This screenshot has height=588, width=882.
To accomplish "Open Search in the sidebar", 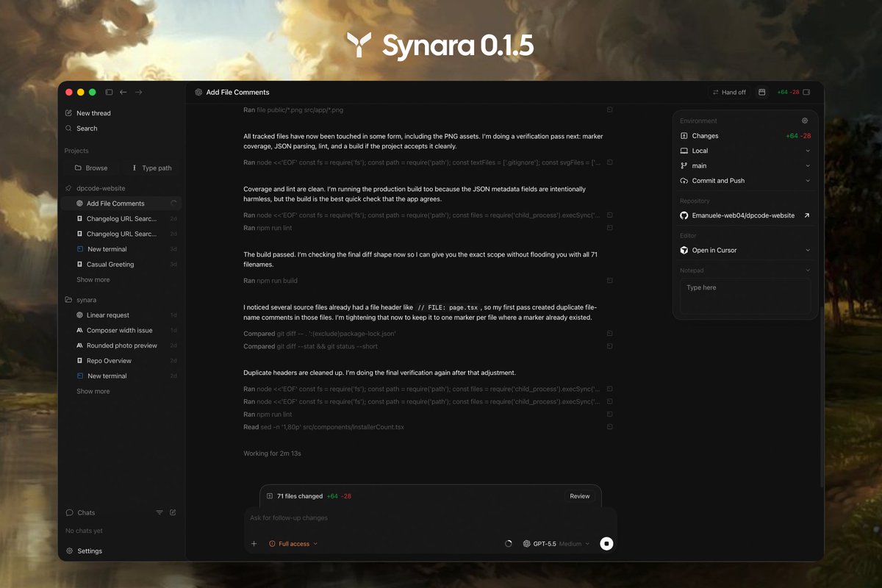I will click(87, 129).
